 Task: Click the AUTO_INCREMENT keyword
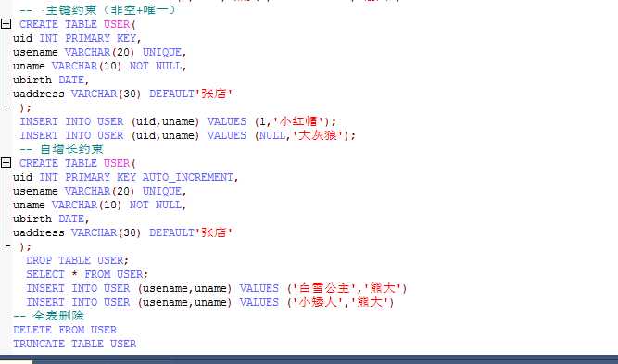188,177
